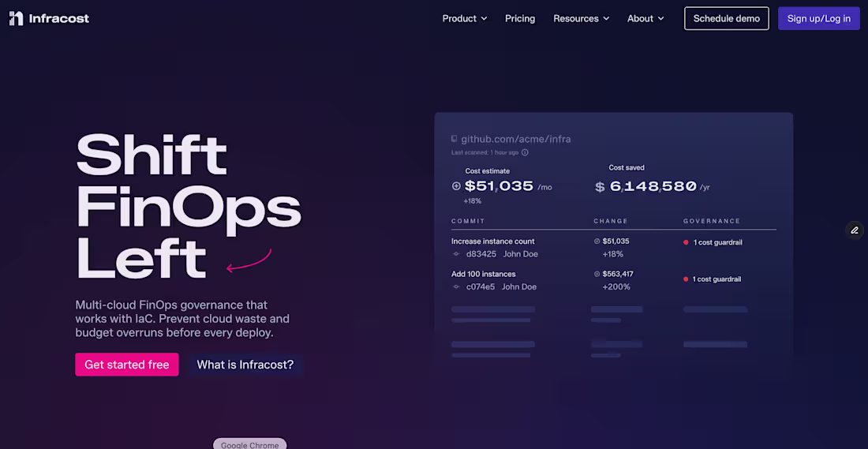The width and height of the screenshot is (868, 449).
Task: Click the COMMIT column header
Action: pyautogui.click(x=468, y=221)
